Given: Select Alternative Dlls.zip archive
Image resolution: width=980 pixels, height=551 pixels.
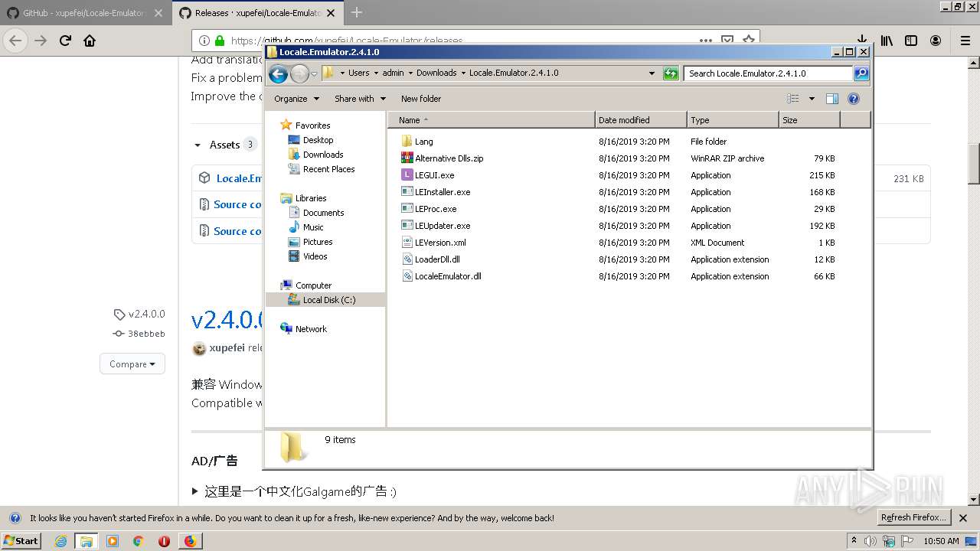Looking at the screenshot, I should click(443, 158).
